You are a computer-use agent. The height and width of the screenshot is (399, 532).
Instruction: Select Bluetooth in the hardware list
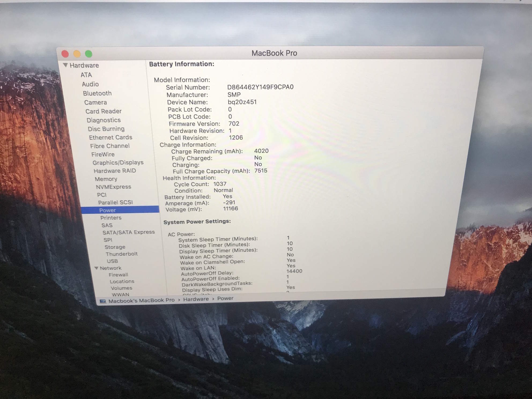[97, 93]
